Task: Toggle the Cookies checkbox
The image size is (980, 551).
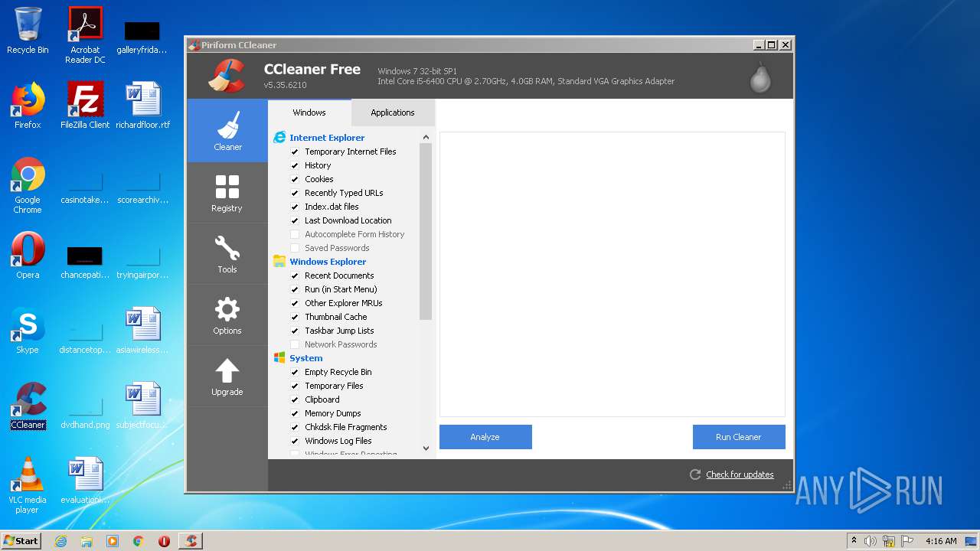Action: [295, 179]
